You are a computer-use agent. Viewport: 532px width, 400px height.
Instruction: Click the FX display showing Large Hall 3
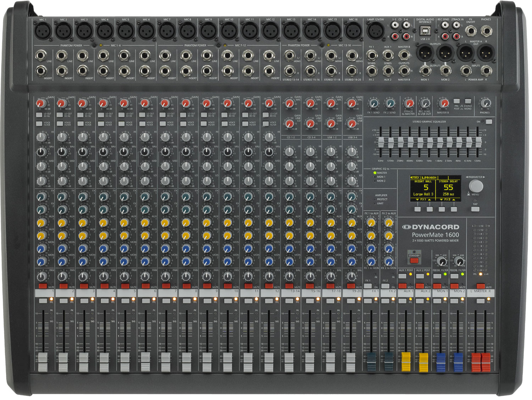[436, 188]
